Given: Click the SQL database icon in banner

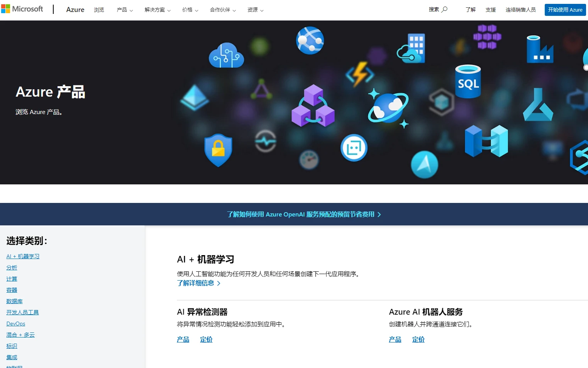Looking at the screenshot, I should pos(468,82).
